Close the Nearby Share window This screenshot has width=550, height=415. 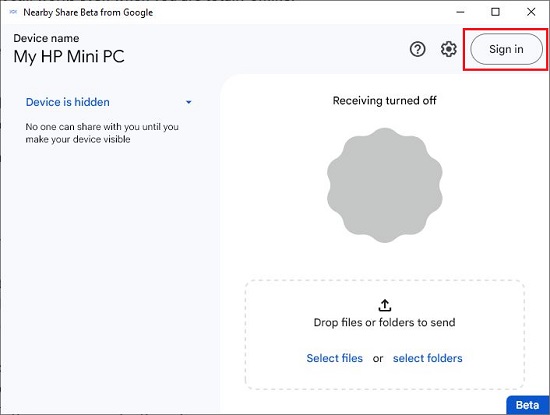coord(531,12)
